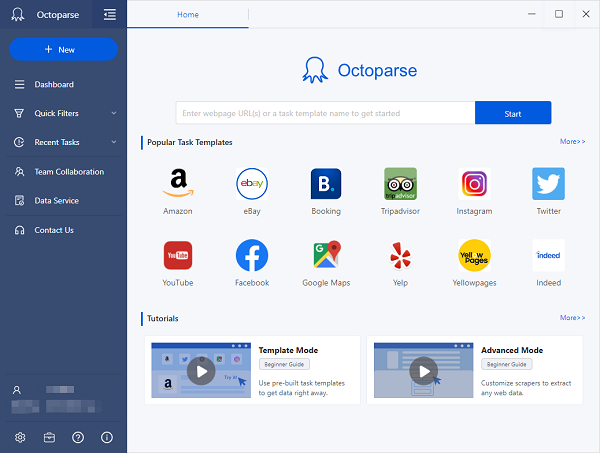600x453 pixels.
Task: Click the Advanced Mode Beginner Guide tag
Action: point(507,364)
